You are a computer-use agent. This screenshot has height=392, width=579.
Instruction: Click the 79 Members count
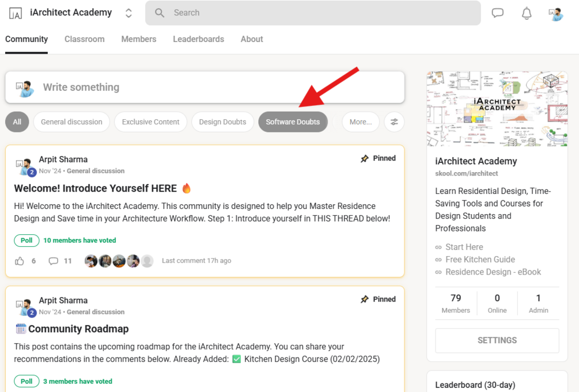[456, 303]
